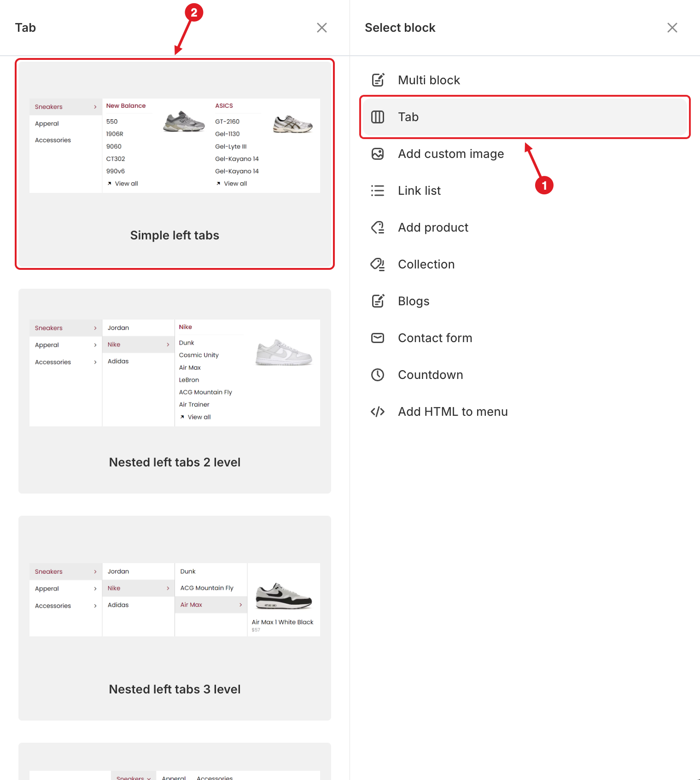This screenshot has height=780, width=700.
Task: Open the Blogs block option
Action: (x=525, y=301)
